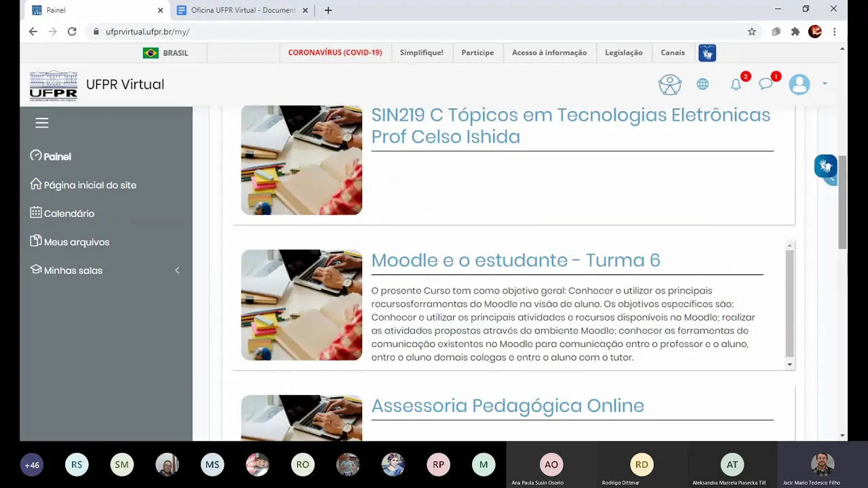This screenshot has height=488, width=868.
Task: Expand Minhas salas chevron
Action: click(177, 270)
